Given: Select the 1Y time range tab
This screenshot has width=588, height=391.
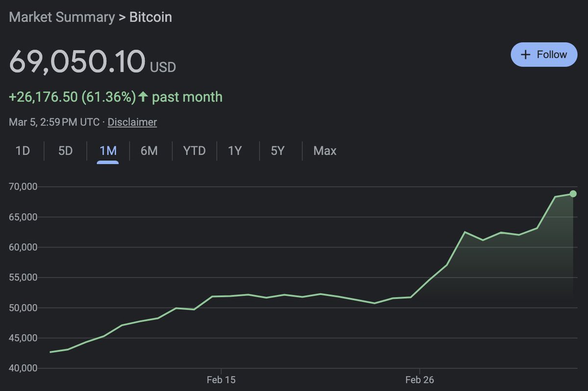Looking at the screenshot, I should click(x=235, y=150).
